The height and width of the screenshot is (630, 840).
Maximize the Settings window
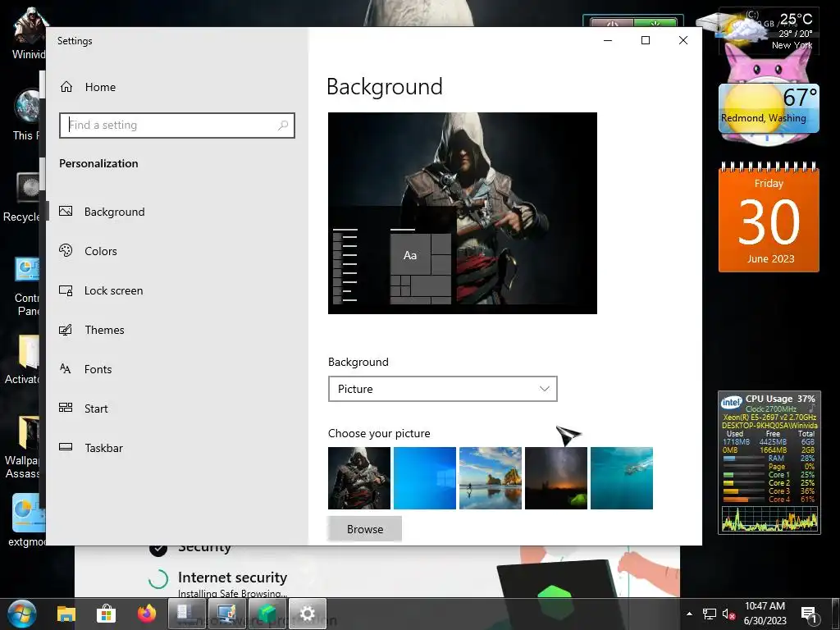pyautogui.click(x=646, y=40)
